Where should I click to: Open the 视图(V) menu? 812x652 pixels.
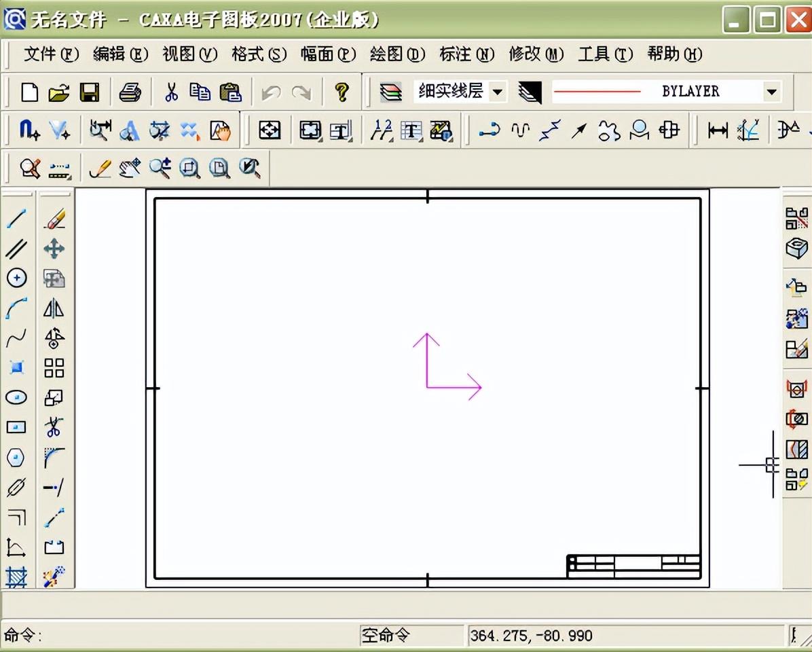pos(189,54)
